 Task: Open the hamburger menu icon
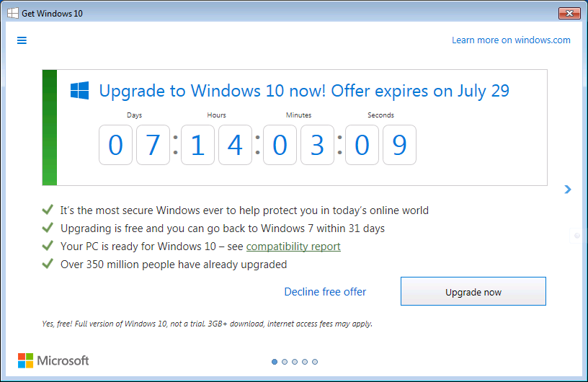(x=22, y=40)
